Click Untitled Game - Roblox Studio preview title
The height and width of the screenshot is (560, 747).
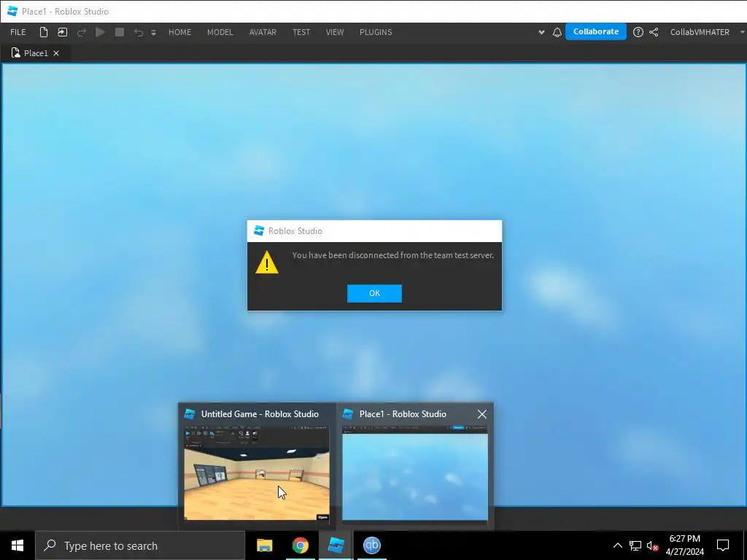point(260,414)
